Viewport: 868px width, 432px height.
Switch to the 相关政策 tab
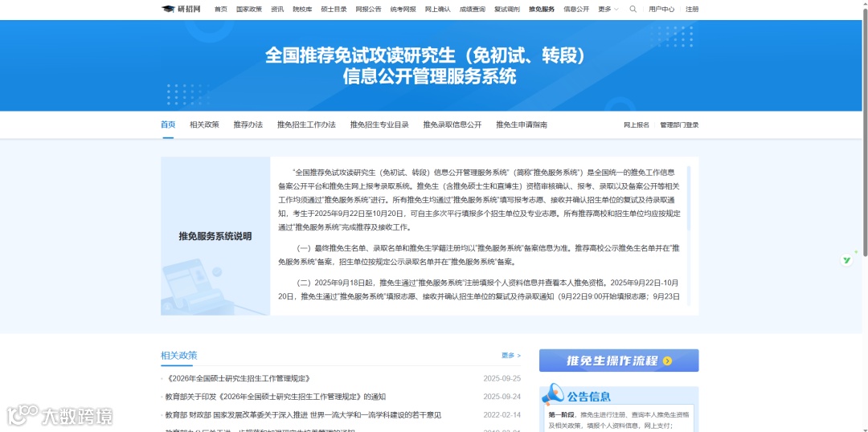[204, 124]
